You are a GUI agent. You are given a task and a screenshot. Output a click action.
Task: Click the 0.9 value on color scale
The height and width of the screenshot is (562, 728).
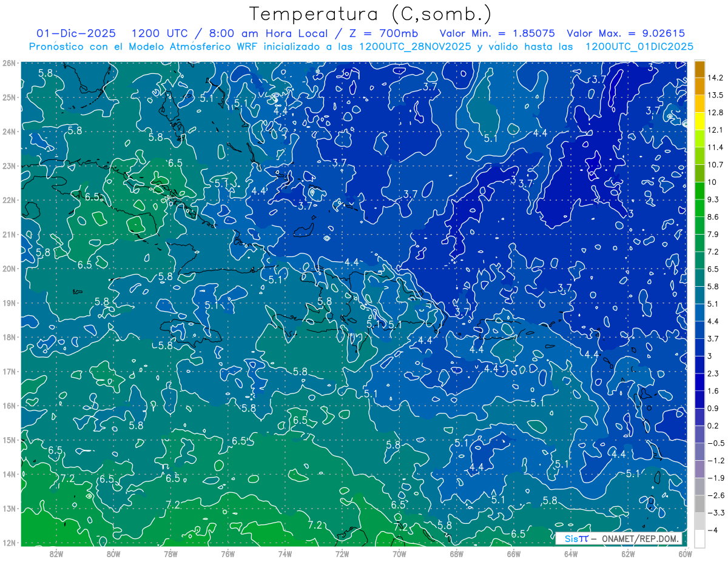[713, 408]
